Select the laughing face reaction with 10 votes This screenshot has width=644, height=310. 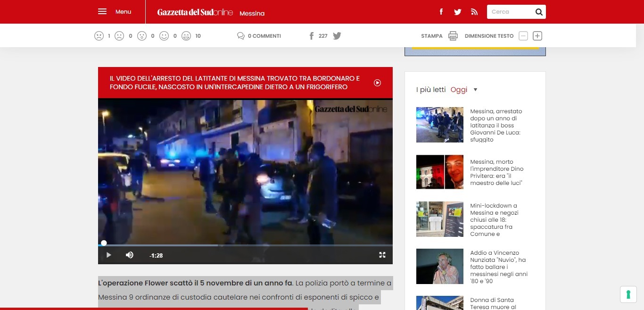186,36
